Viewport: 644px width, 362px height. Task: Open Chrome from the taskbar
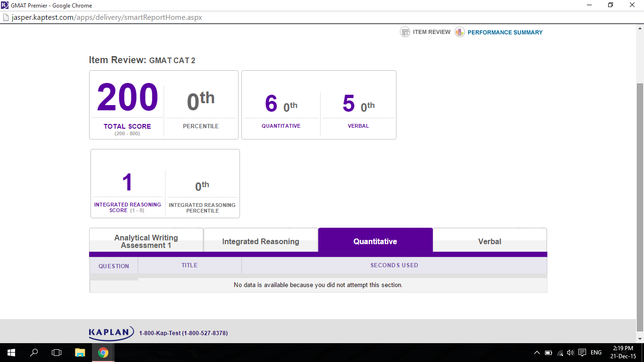point(103,352)
